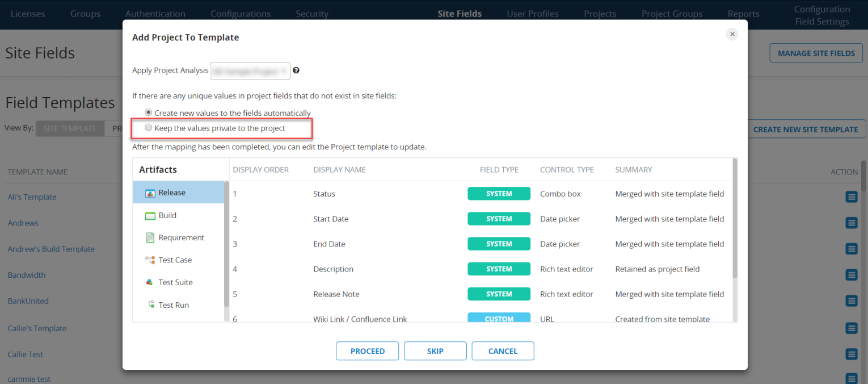This screenshot has height=384, width=868.
Task: Click the Release artifact icon
Action: (x=150, y=193)
